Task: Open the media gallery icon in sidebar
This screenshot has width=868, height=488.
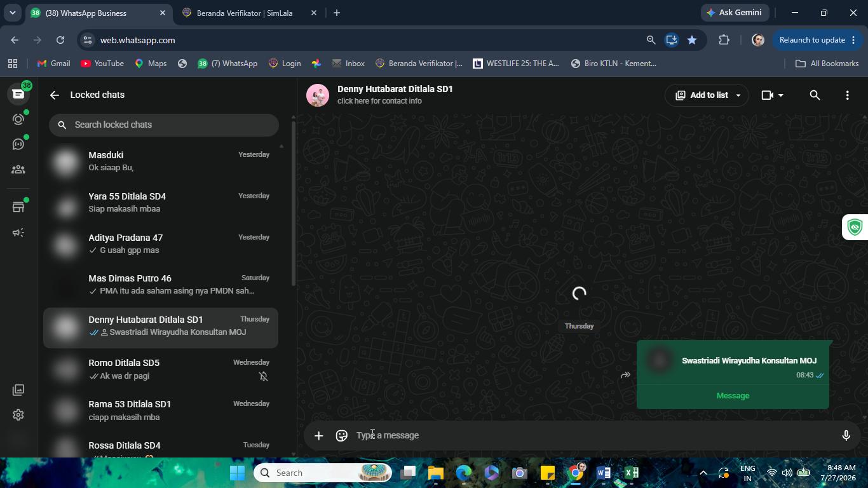Action: (18, 390)
